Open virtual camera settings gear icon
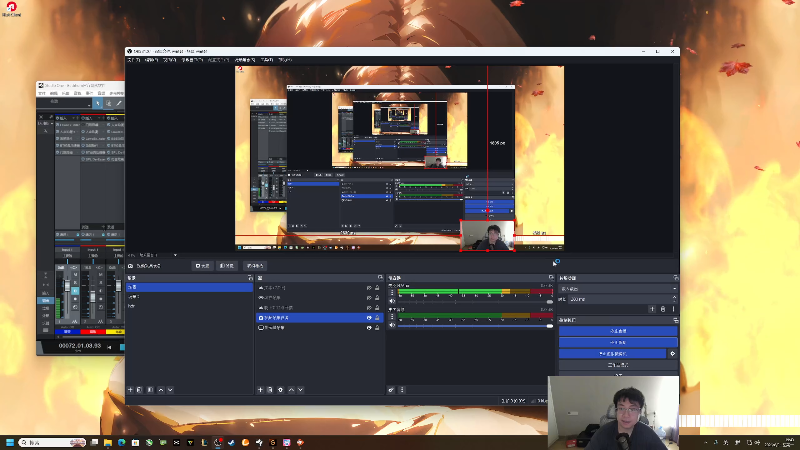The image size is (800, 450). point(672,354)
